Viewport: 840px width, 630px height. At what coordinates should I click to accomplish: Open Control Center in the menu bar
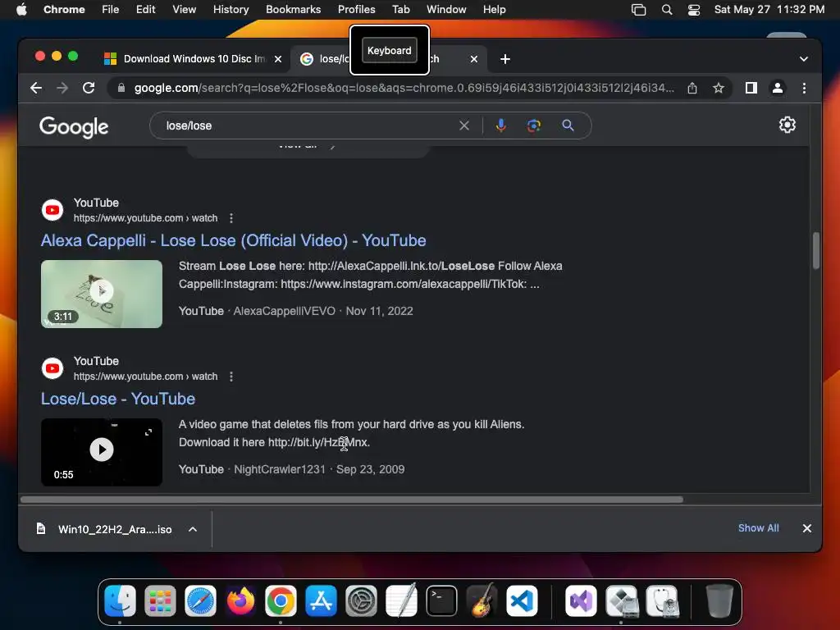[x=694, y=10]
